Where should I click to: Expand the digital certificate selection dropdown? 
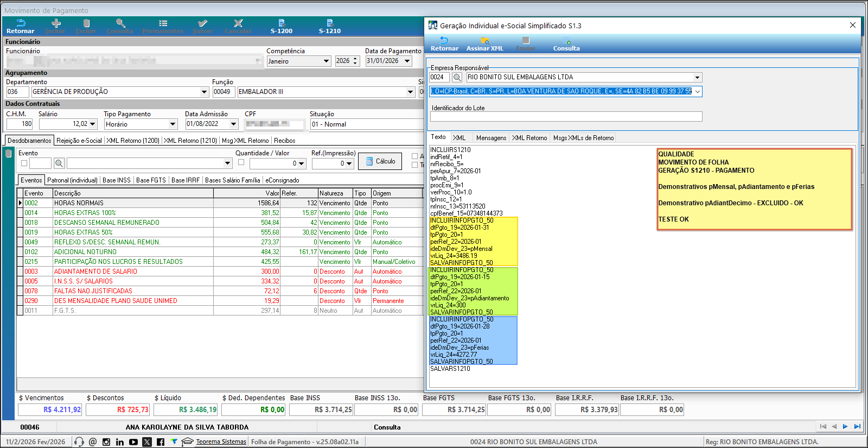coord(698,92)
